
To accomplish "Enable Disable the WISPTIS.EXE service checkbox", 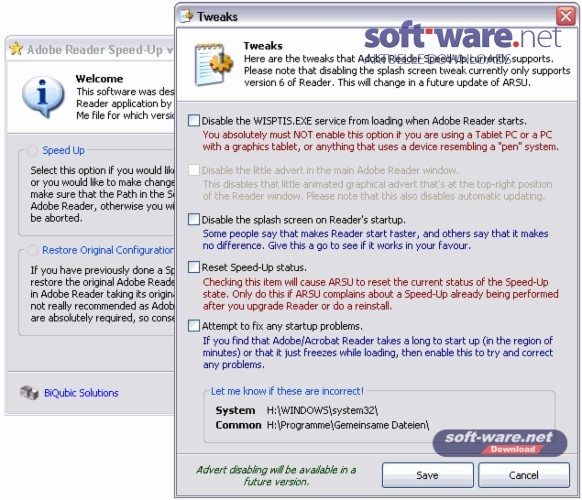I will 194,121.
